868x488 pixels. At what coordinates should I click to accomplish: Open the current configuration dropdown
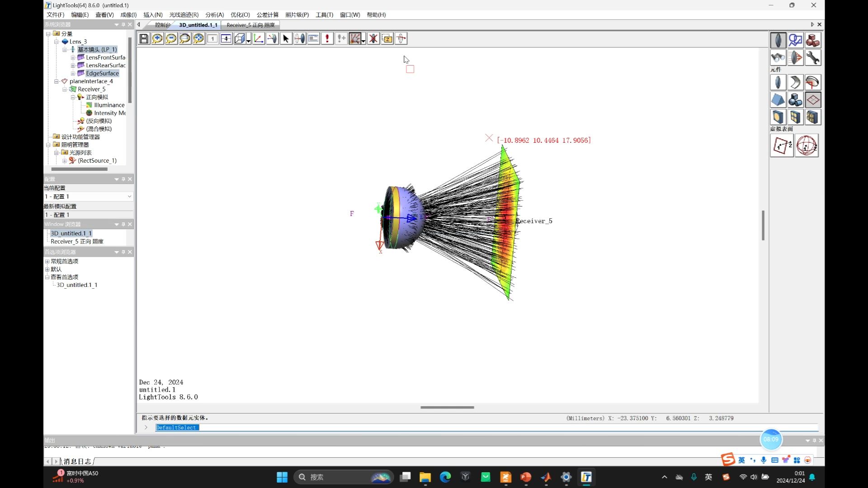[x=129, y=197]
